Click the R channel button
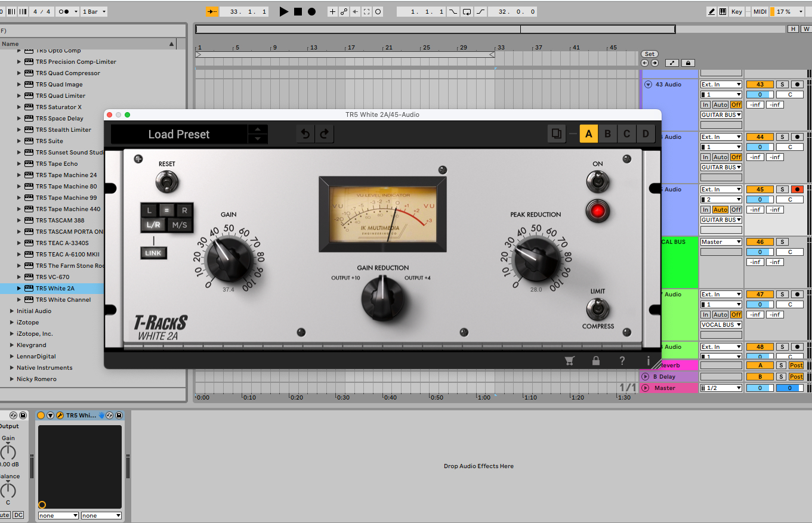This screenshot has height=523, width=812. coord(184,210)
